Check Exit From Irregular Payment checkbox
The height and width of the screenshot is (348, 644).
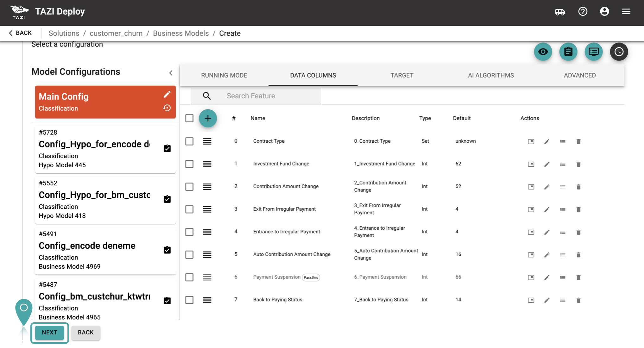click(189, 209)
